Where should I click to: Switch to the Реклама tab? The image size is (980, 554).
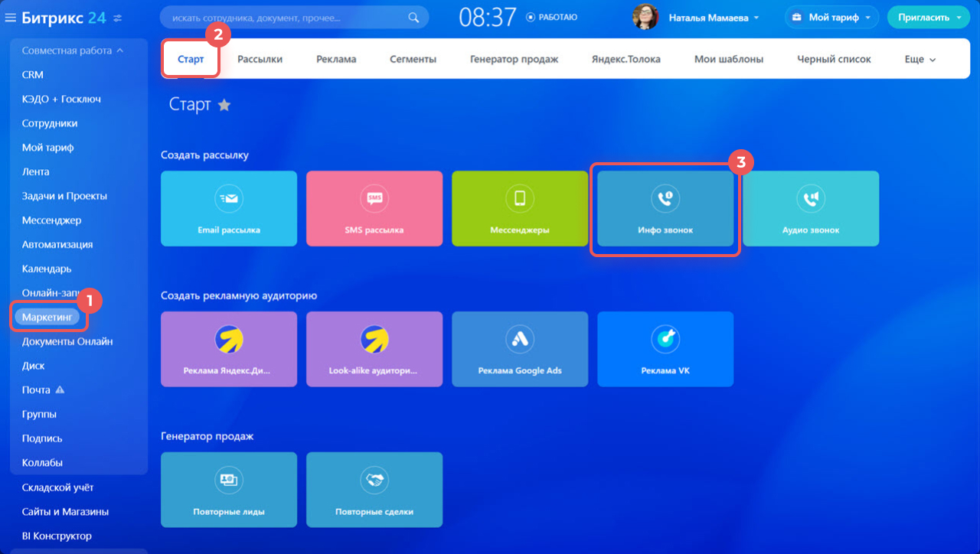[x=336, y=59]
